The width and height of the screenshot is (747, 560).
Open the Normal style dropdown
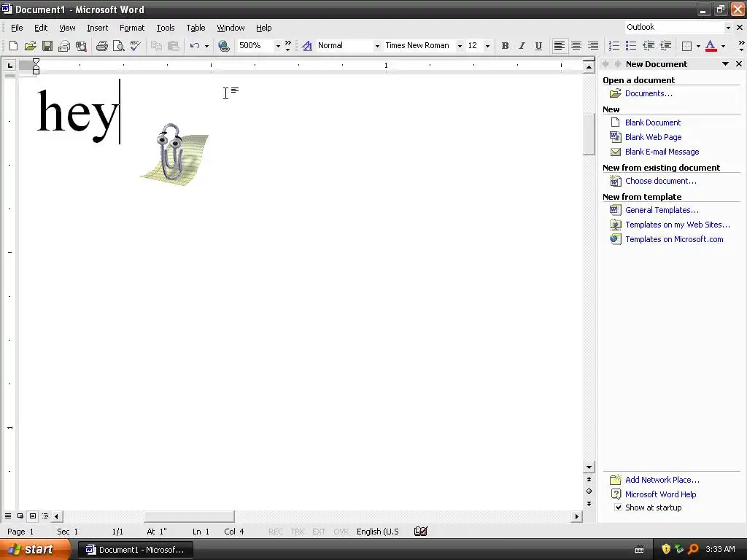[x=377, y=46]
